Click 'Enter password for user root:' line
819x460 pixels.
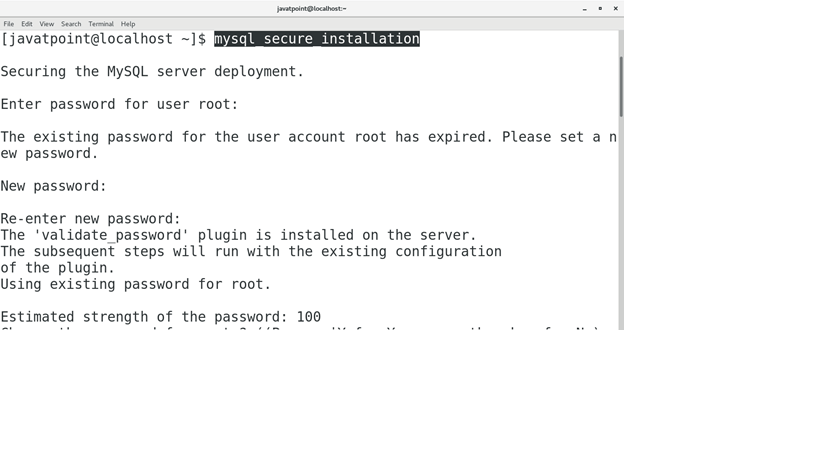119,104
